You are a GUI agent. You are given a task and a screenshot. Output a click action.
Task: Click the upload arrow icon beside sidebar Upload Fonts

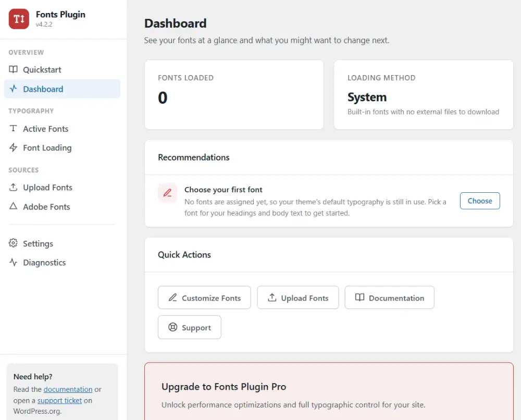click(x=14, y=187)
